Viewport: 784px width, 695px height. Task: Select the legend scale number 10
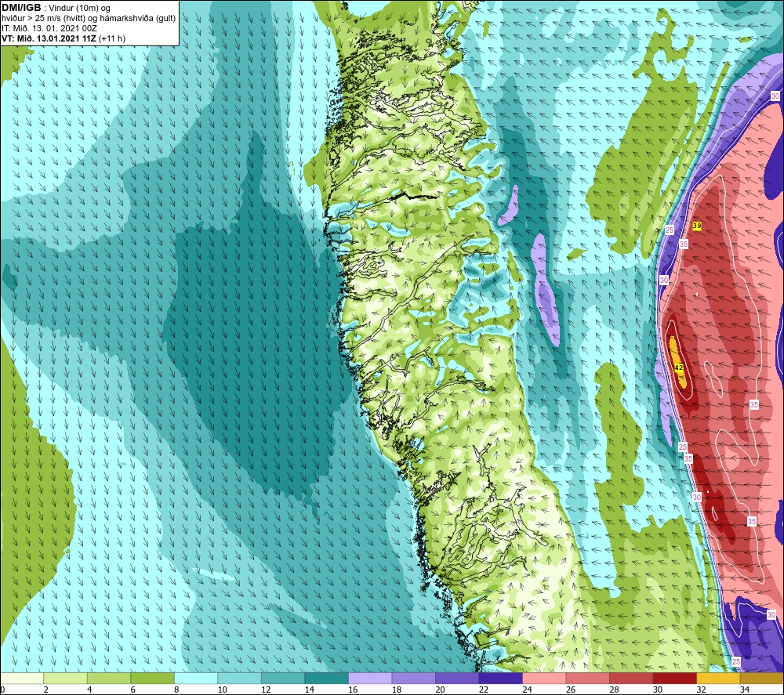click(x=222, y=690)
